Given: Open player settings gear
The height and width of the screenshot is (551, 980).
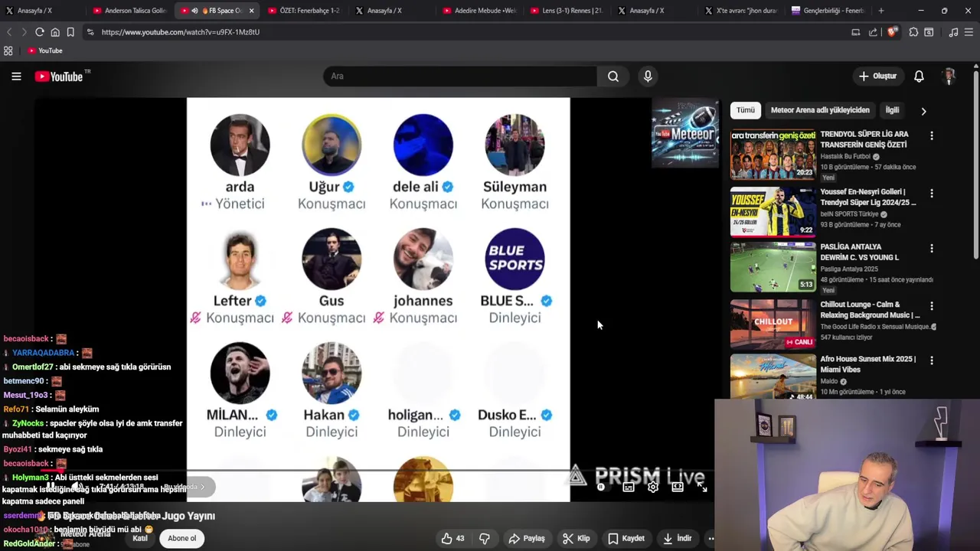Looking at the screenshot, I should pos(653,487).
